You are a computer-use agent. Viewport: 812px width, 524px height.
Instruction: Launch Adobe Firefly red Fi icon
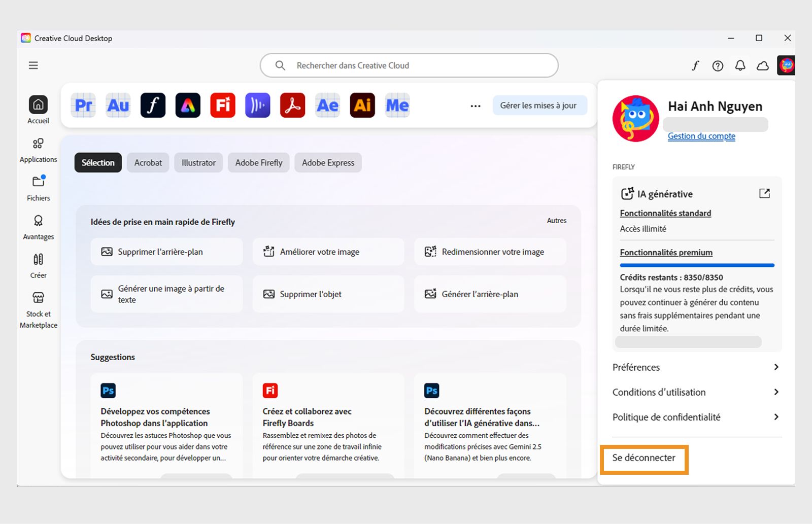pos(223,106)
